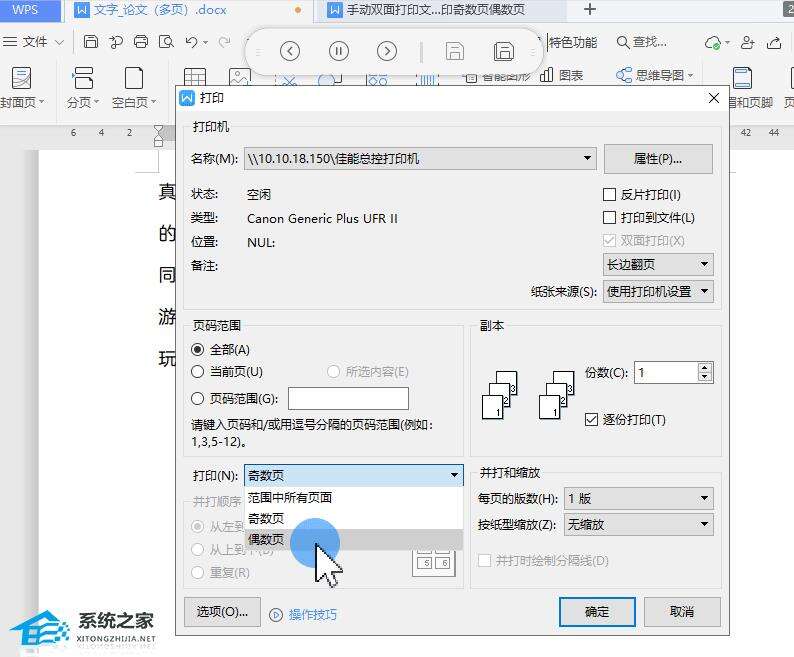Pause playback in the floating control bar
The width and height of the screenshot is (794, 657).
[x=339, y=51]
